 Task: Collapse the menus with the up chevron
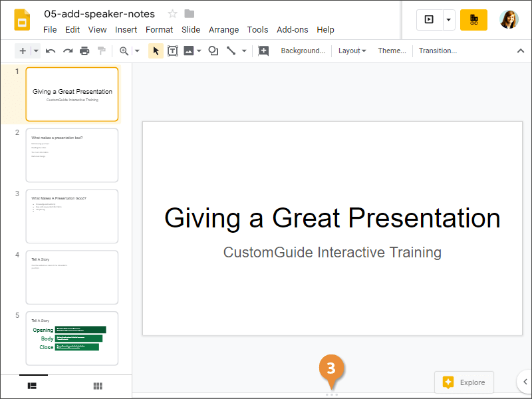pos(521,51)
